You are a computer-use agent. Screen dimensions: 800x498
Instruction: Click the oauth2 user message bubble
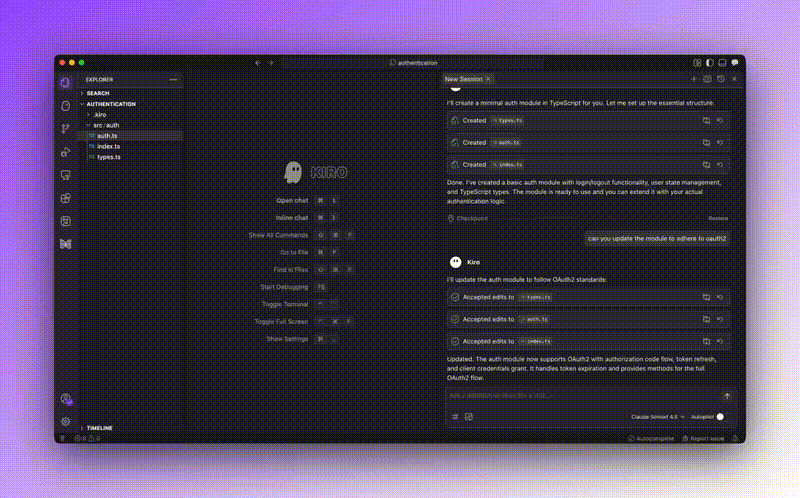click(x=657, y=238)
